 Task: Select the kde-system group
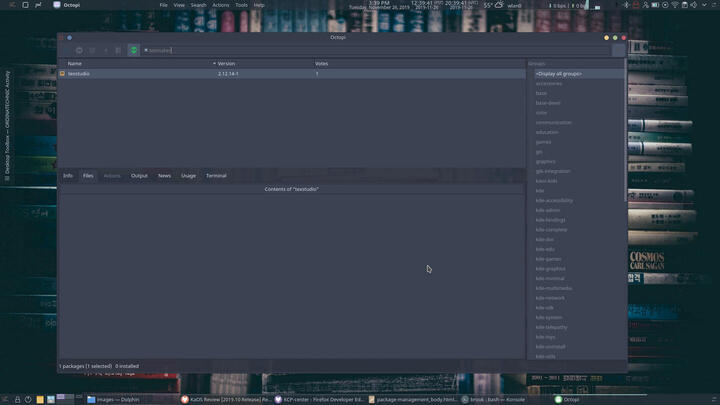[x=549, y=317]
